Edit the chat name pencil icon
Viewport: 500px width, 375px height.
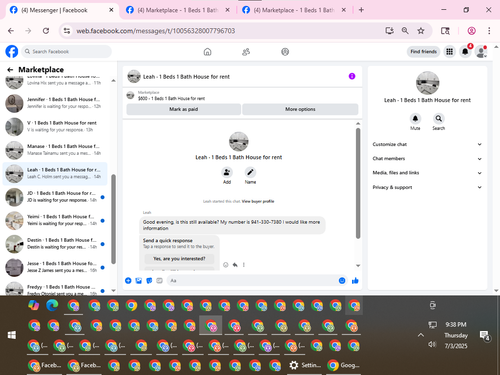[x=250, y=172]
